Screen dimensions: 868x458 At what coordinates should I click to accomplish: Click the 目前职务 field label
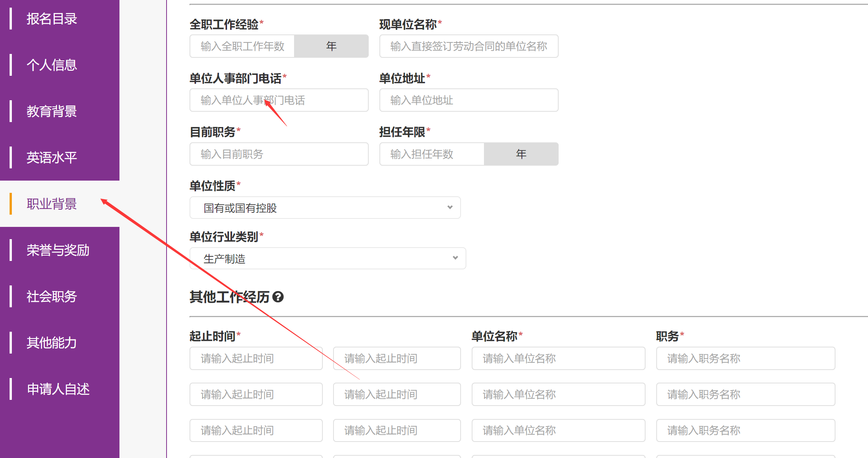click(213, 132)
